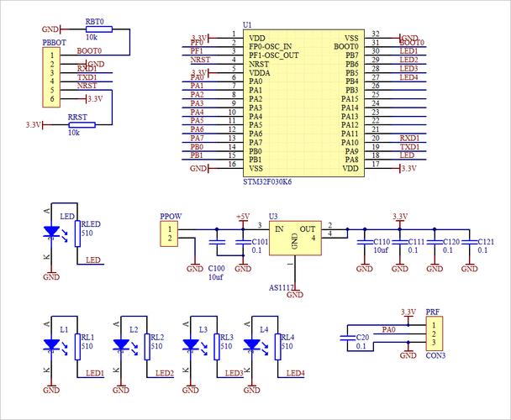Select the RBT0 10k resistor

(x=95, y=29)
